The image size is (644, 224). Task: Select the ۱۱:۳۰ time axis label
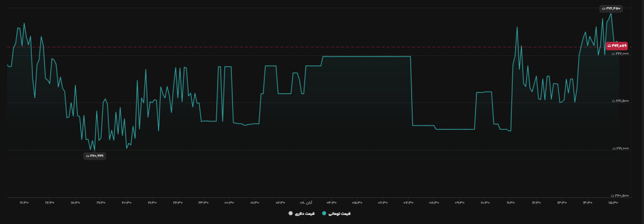511,203
